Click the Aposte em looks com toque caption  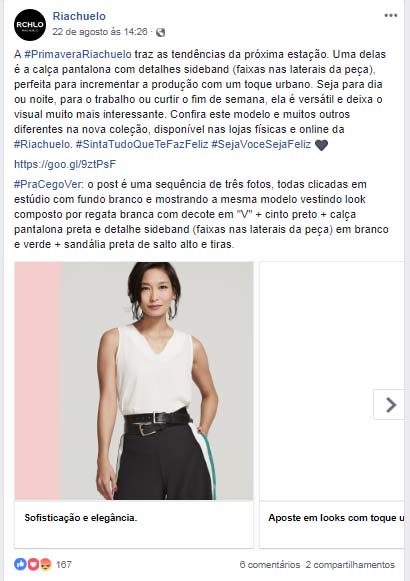click(336, 518)
